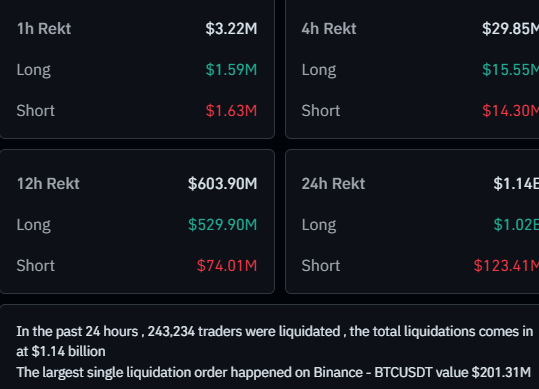Screen dimensions: 539x389
Task: Click the 4h Rekt card title
Action: click(x=329, y=29)
